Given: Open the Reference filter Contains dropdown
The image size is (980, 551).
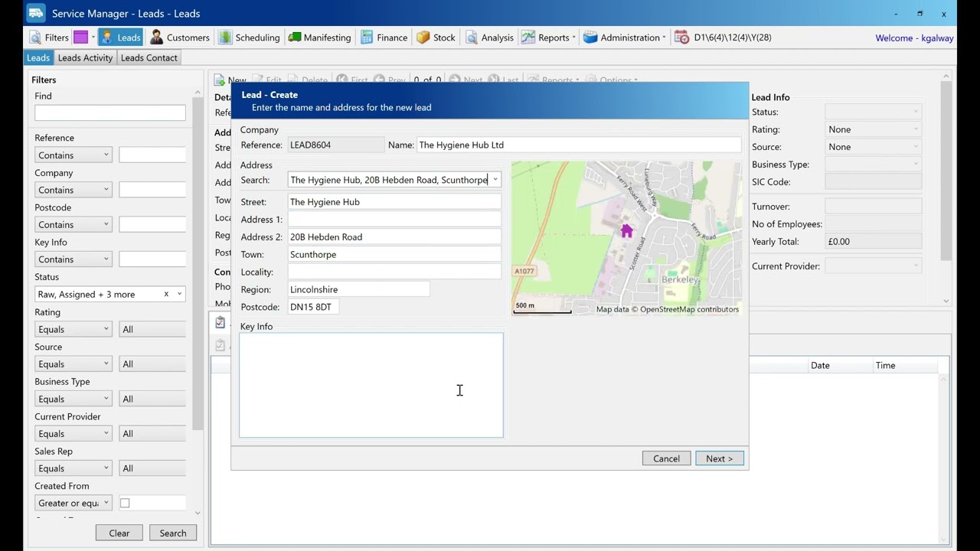Looking at the screenshot, I should (x=73, y=155).
